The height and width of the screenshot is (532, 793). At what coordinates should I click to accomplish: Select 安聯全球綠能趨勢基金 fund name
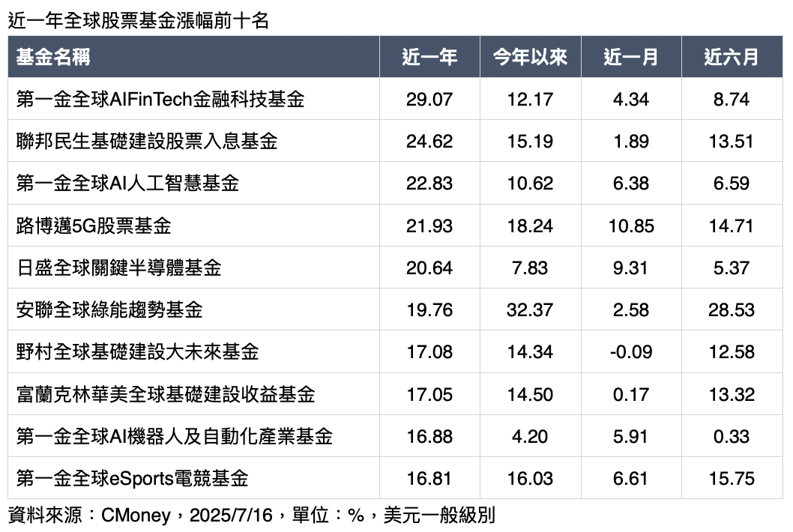[109, 309]
